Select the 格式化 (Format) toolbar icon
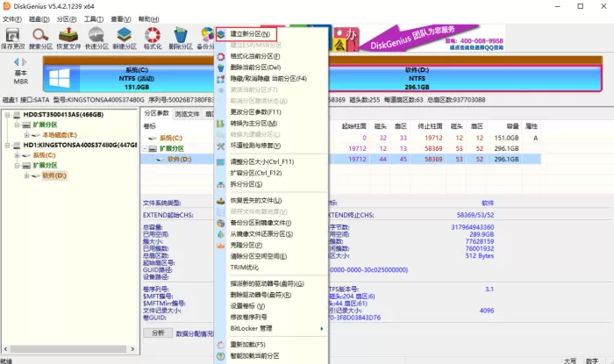Viewport: 614px width, 364px height. [x=153, y=39]
